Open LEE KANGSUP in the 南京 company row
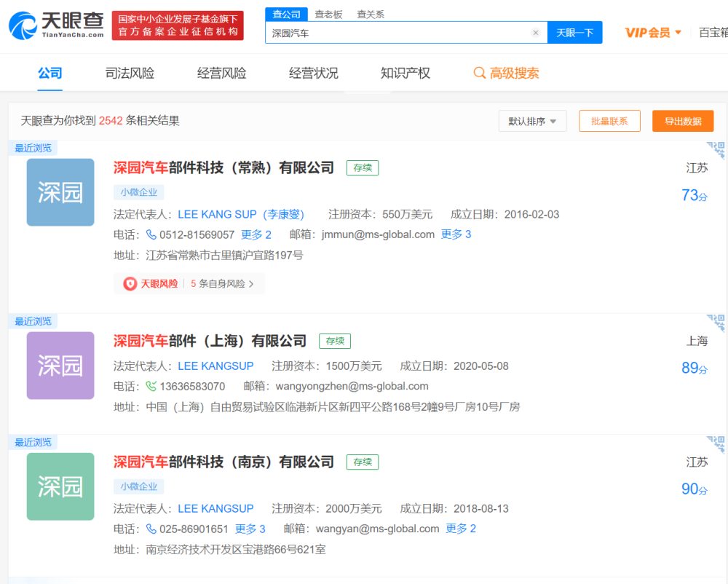 216,509
